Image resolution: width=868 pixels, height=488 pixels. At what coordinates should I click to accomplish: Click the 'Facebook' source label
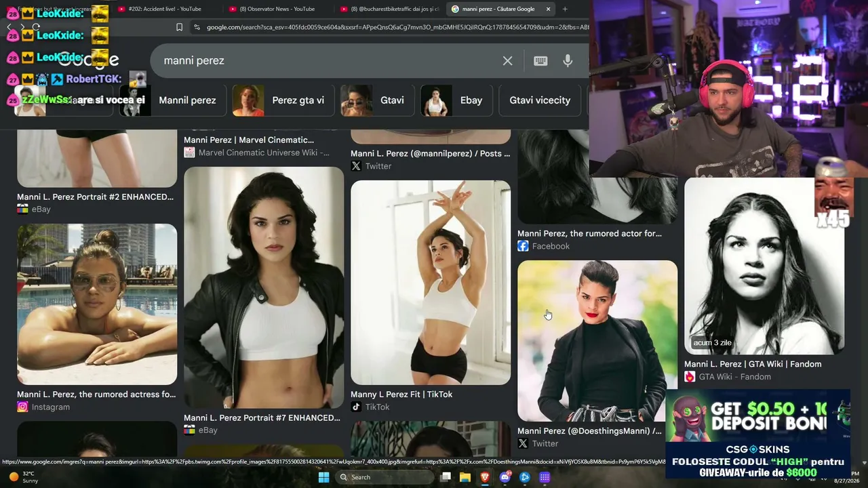[551, 246]
